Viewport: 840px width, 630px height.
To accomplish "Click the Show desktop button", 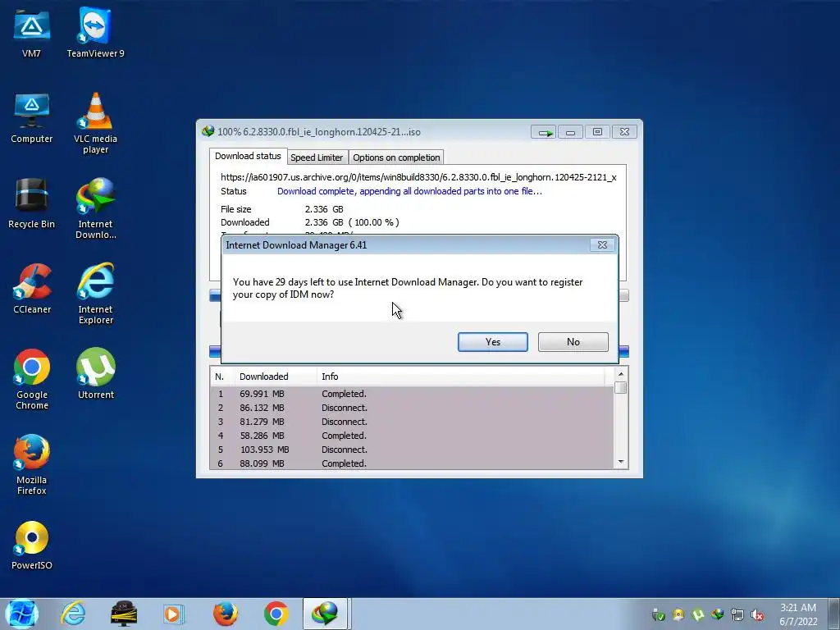I will click(x=834, y=614).
